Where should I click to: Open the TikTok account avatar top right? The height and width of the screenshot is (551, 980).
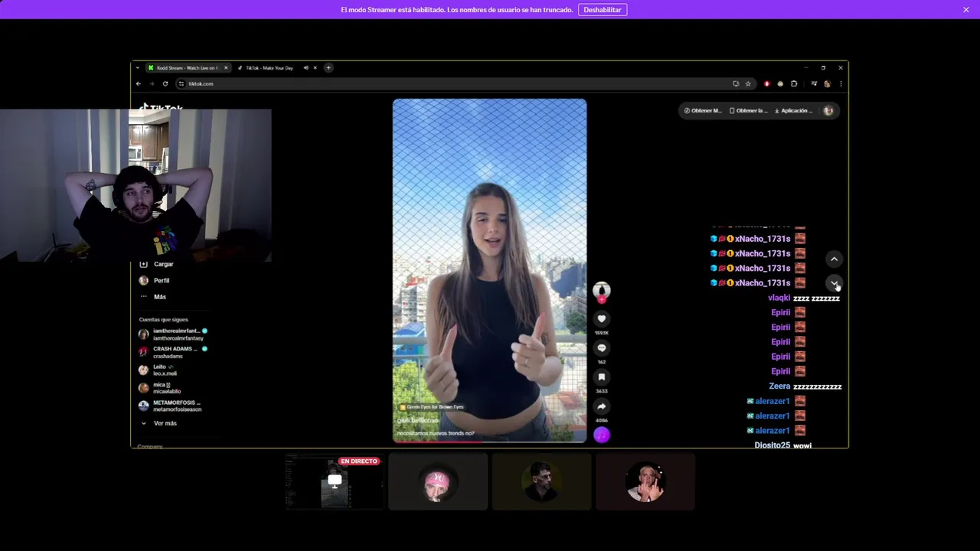click(x=828, y=111)
